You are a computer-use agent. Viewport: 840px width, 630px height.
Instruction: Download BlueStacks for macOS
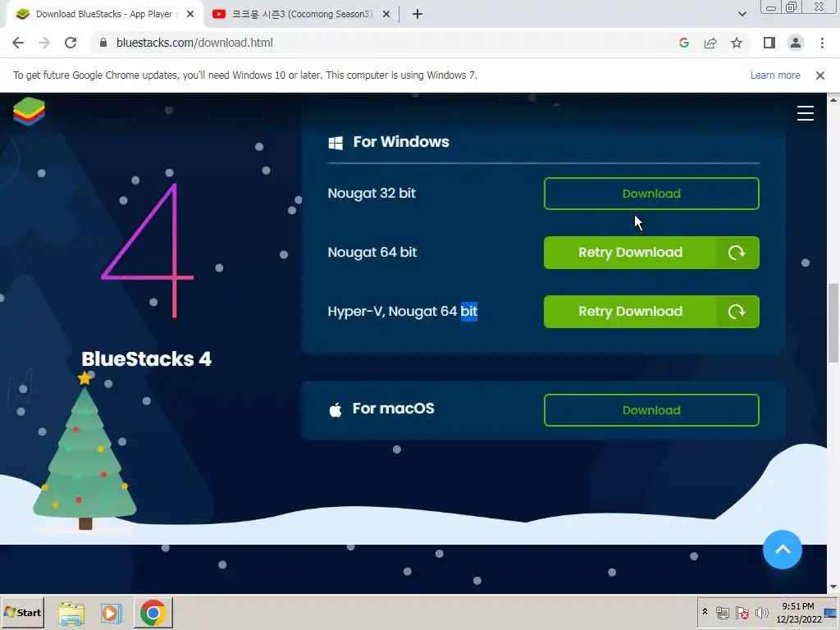(x=651, y=410)
